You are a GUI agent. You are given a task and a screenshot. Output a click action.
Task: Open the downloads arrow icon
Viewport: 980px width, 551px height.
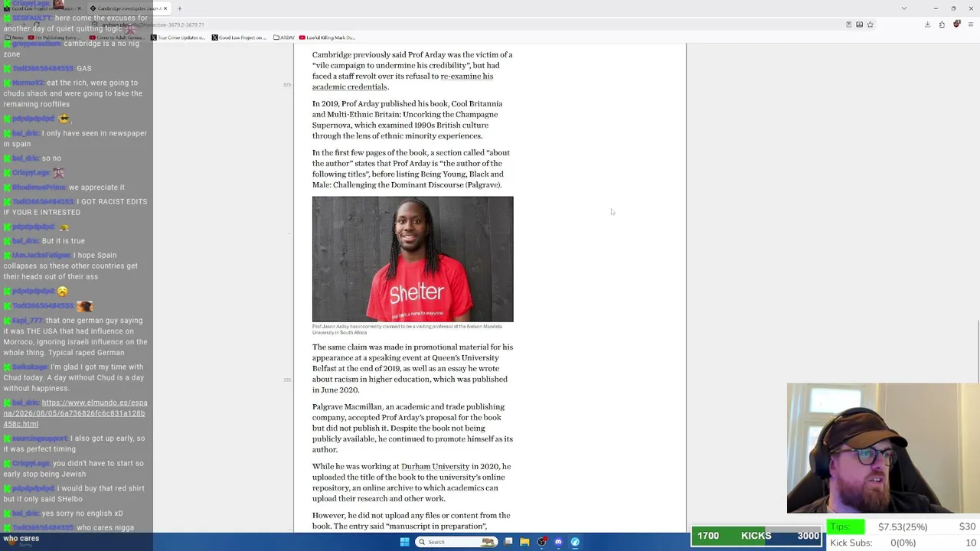click(x=927, y=24)
